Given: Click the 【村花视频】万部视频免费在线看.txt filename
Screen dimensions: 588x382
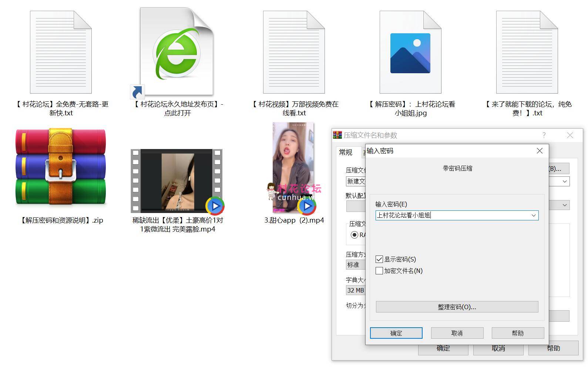Looking at the screenshot, I should coord(294,109).
